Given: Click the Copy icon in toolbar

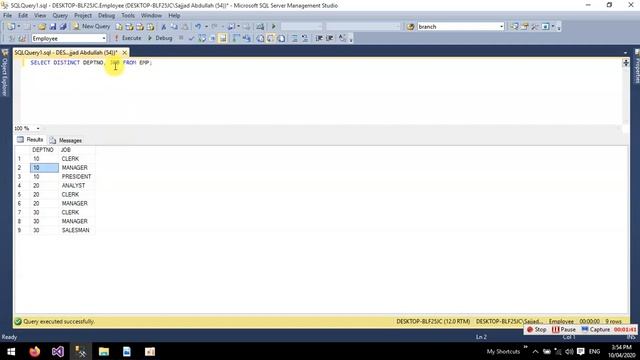Looking at the screenshot, I should (x=174, y=27).
